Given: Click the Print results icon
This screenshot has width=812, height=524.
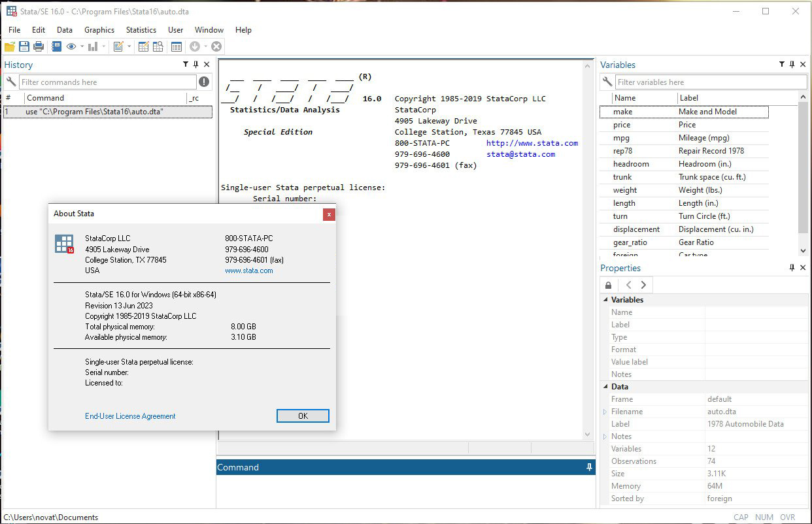Looking at the screenshot, I should pos(39,46).
